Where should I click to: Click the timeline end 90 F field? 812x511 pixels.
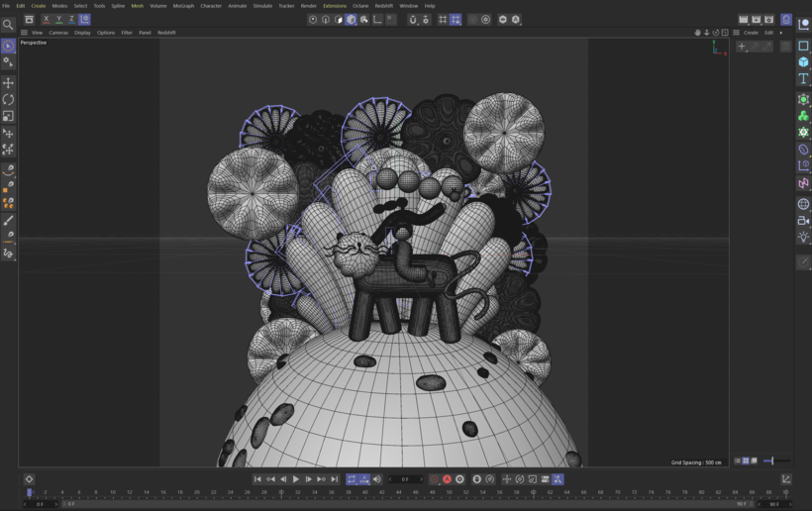click(x=774, y=504)
